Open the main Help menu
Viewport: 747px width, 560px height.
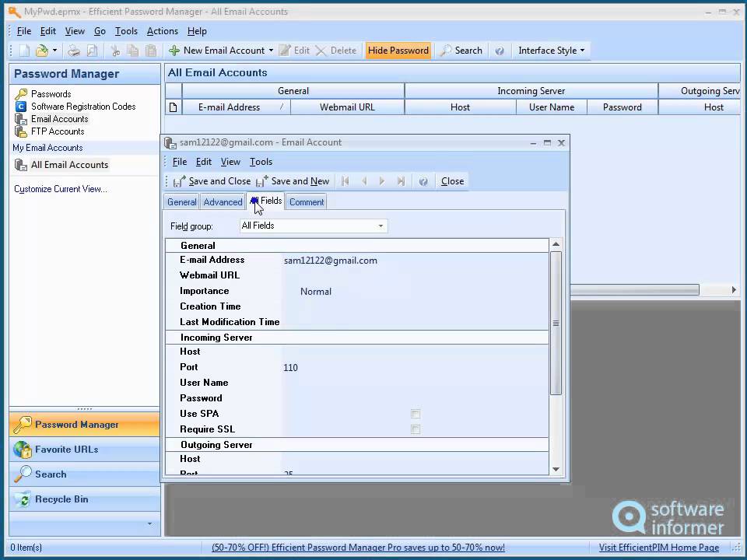tap(197, 31)
